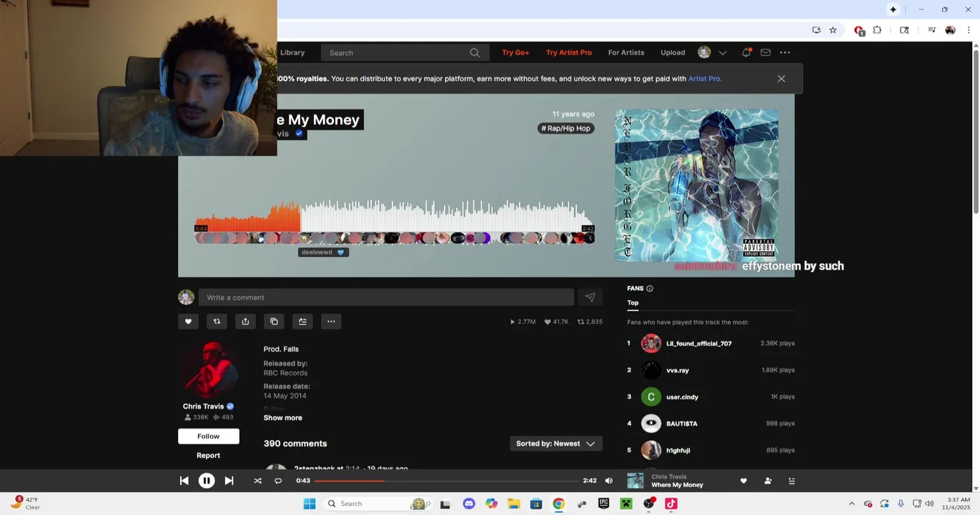The width and height of the screenshot is (980, 515).
Task: Skip to the previous track
Action: click(184, 481)
